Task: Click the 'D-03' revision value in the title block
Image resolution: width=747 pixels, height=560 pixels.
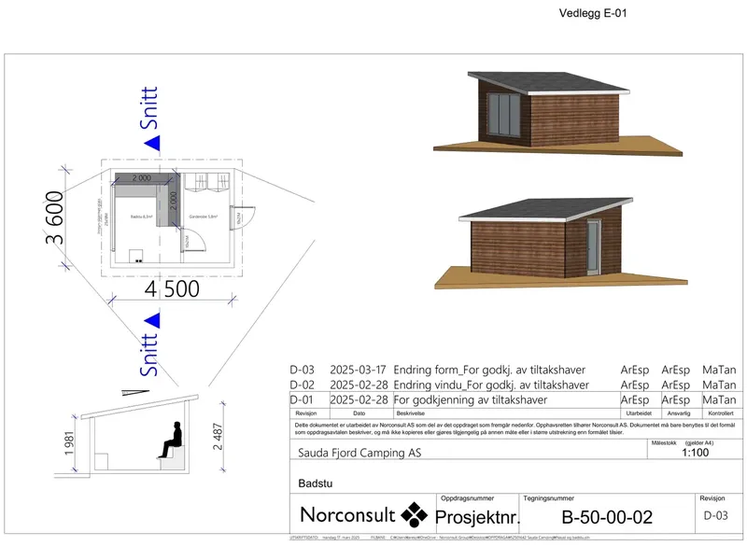Action: [x=715, y=516]
